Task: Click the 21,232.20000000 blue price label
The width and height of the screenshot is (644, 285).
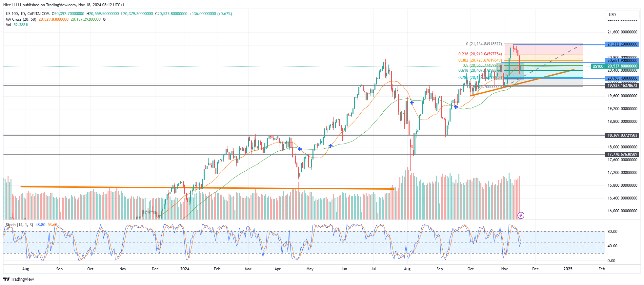Action: coord(622,44)
